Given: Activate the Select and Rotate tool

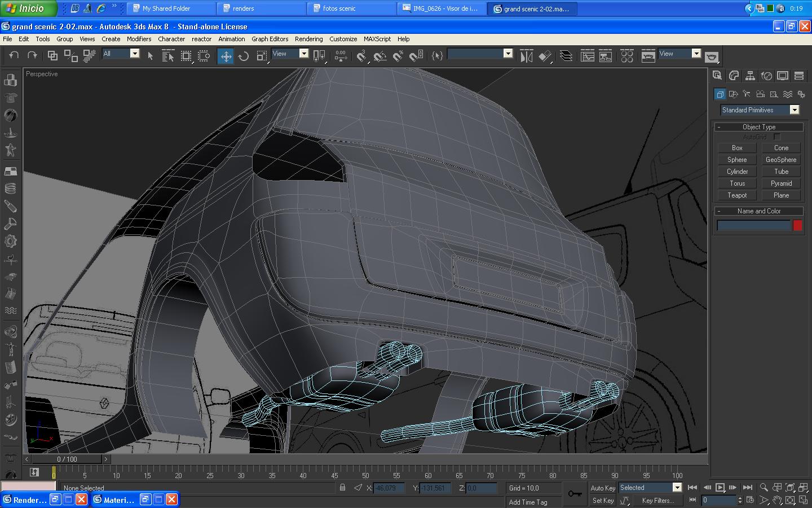Looking at the screenshot, I should coord(244,56).
